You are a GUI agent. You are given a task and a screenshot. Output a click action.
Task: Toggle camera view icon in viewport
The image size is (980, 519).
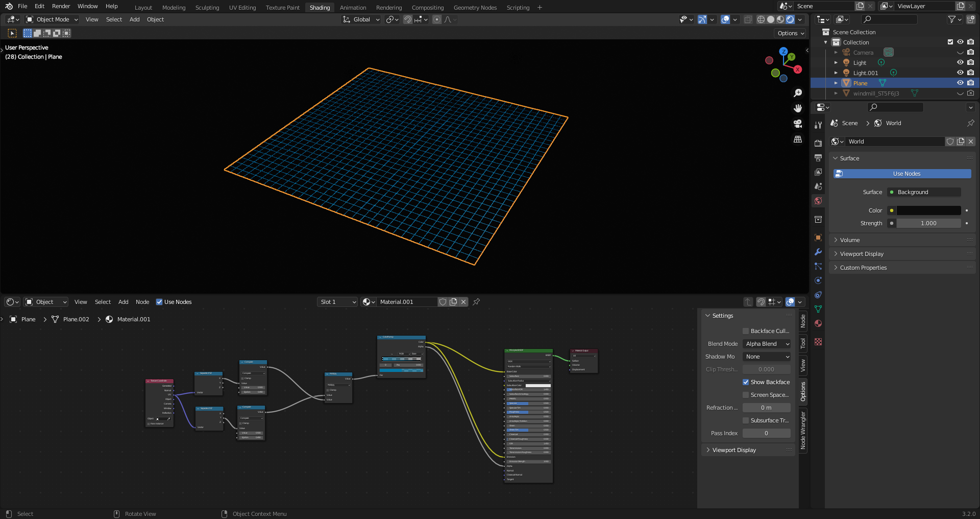[x=798, y=124]
